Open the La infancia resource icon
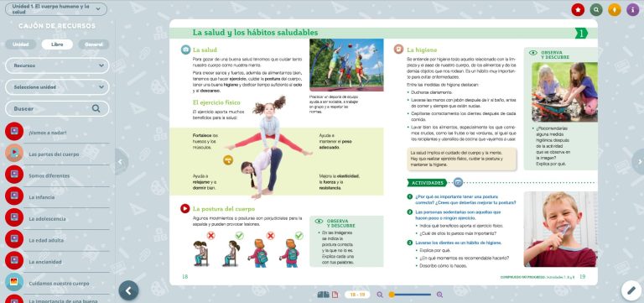 pyautogui.click(x=14, y=196)
